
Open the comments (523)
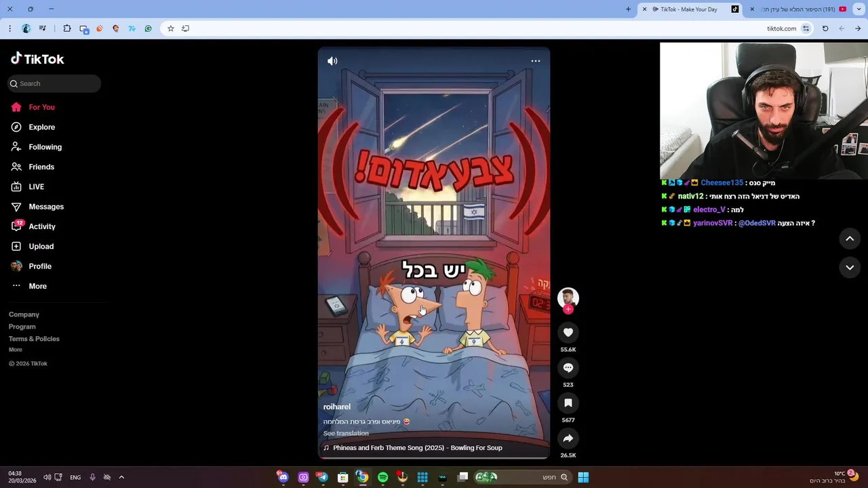point(568,367)
